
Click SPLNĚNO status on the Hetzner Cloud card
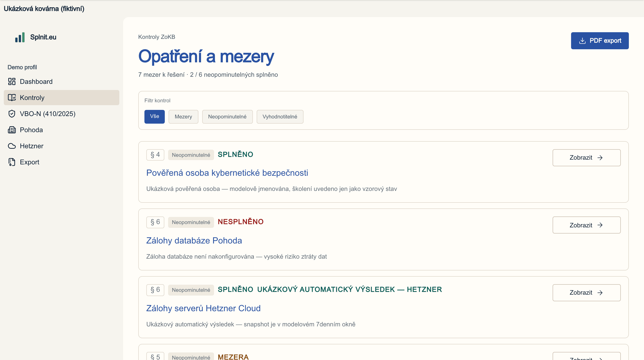coord(236,289)
